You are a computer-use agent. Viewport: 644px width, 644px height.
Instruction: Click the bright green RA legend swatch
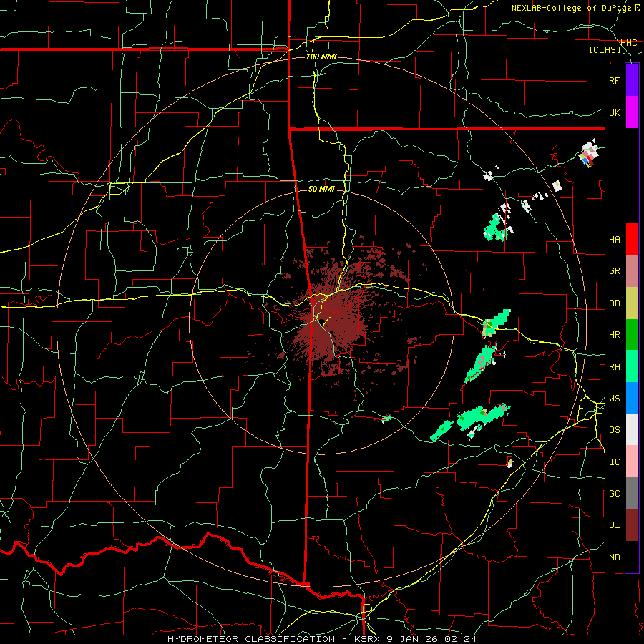632,366
